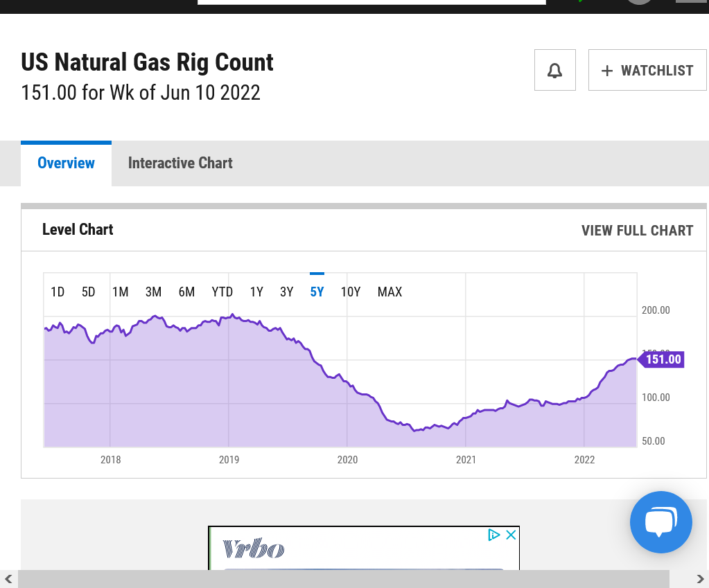Click the horizontal scrollbar left arrow

click(8, 579)
